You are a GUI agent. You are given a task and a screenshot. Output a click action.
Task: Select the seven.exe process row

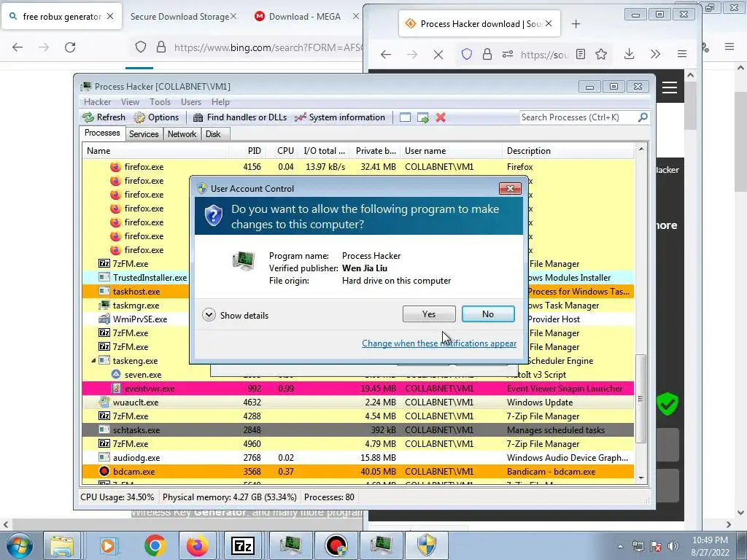pos(357,374)
